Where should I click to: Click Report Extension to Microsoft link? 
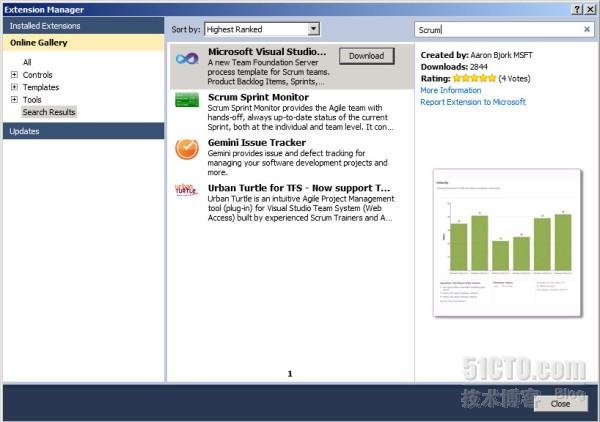[473, 102]
